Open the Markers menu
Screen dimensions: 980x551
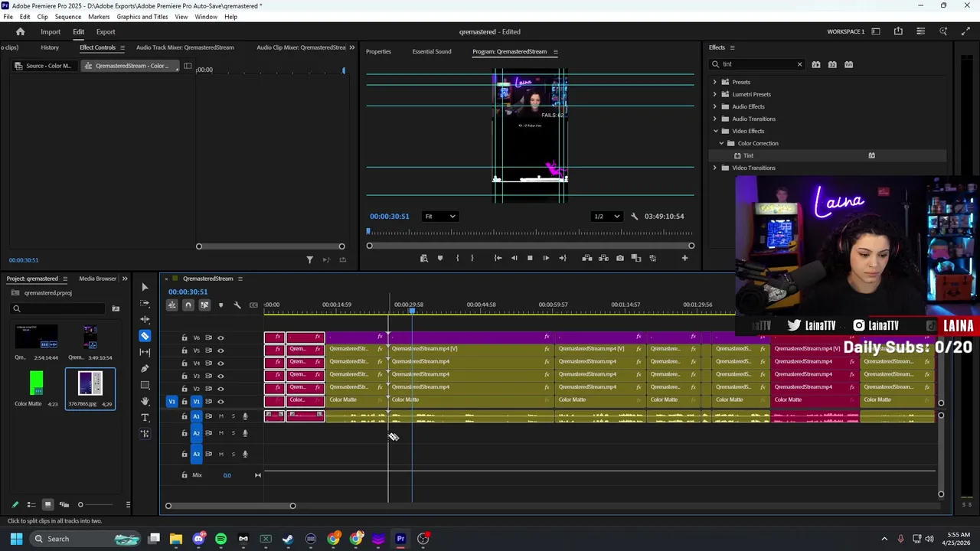[x=99, y=17]
